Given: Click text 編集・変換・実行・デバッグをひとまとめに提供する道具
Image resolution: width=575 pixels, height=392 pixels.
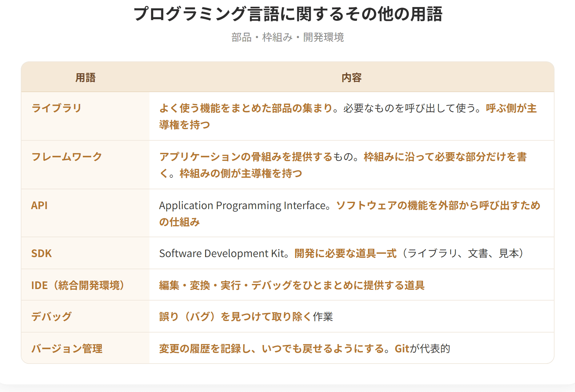Looking at the screenshot, I should pos(292,285).
